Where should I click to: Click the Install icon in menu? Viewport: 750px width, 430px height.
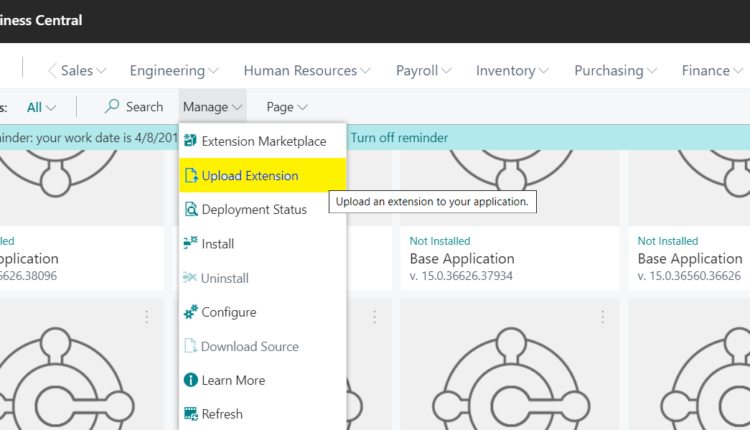(190, 244)
